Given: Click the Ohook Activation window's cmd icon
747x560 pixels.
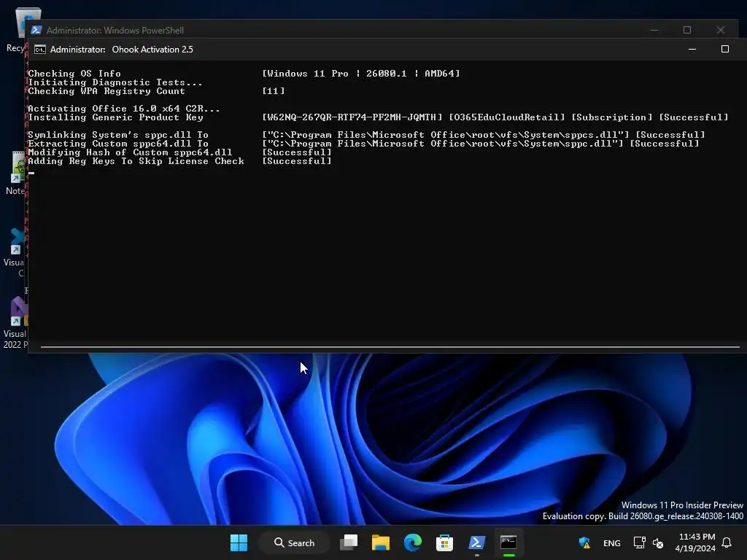Looking at the screenshot, I should (40, 50).
